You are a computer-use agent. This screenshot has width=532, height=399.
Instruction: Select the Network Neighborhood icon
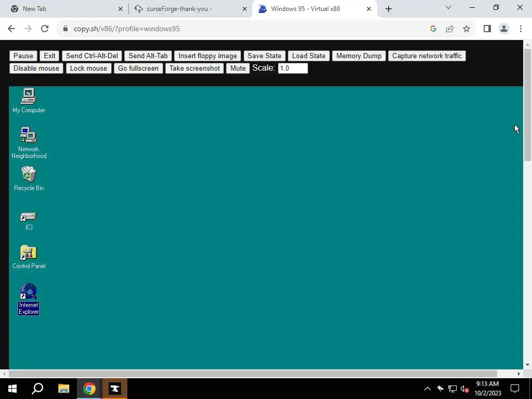click(x=29, y=143)
